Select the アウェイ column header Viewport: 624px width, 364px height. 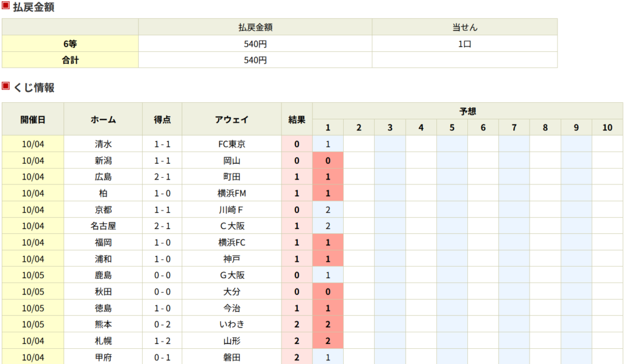[232, 119]
